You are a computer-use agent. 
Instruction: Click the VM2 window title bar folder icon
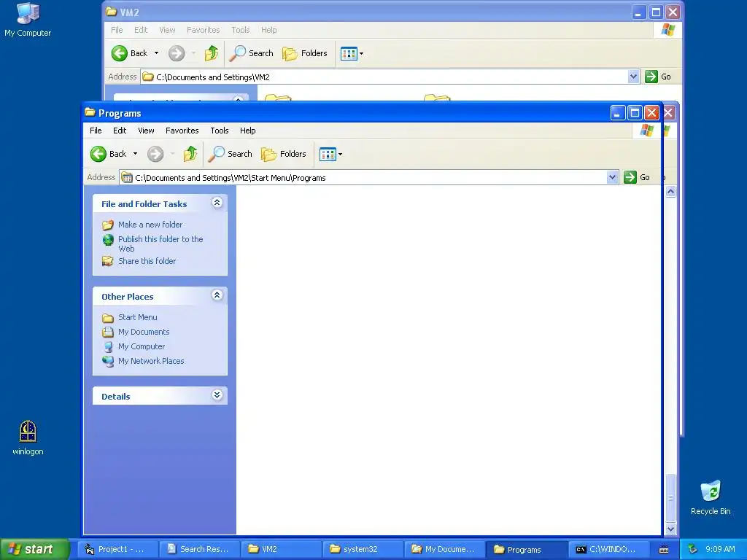click(x=112, y=12)
